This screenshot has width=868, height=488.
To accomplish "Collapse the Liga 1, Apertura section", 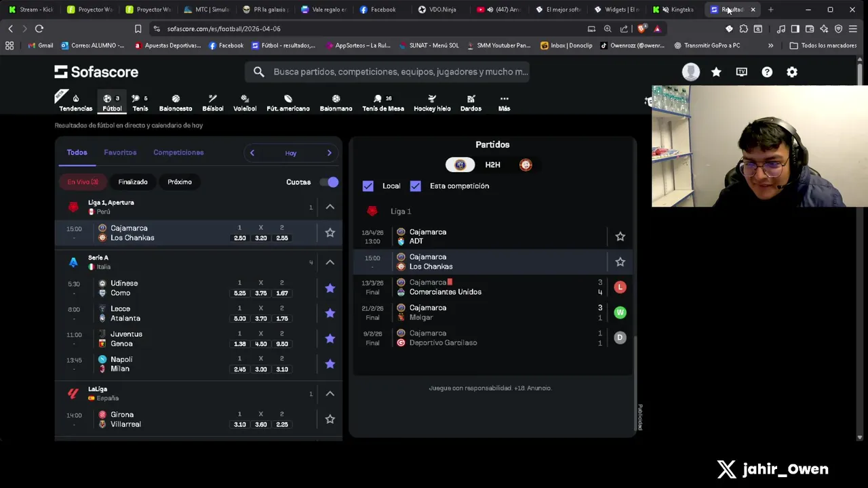I will click(x=330, y=207).
